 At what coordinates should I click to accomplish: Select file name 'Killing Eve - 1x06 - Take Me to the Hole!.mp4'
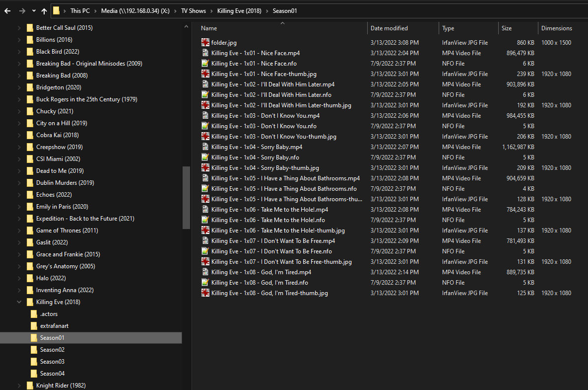(269, 210)
